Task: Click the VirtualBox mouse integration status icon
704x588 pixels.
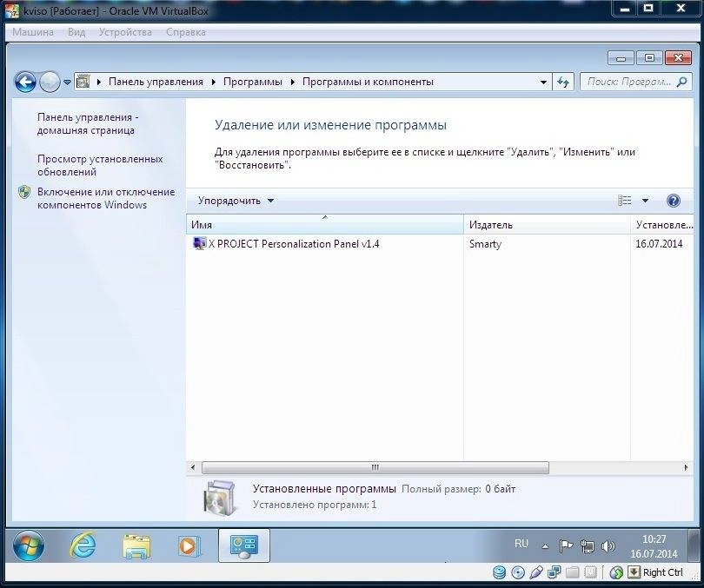Action: point(616,572)
